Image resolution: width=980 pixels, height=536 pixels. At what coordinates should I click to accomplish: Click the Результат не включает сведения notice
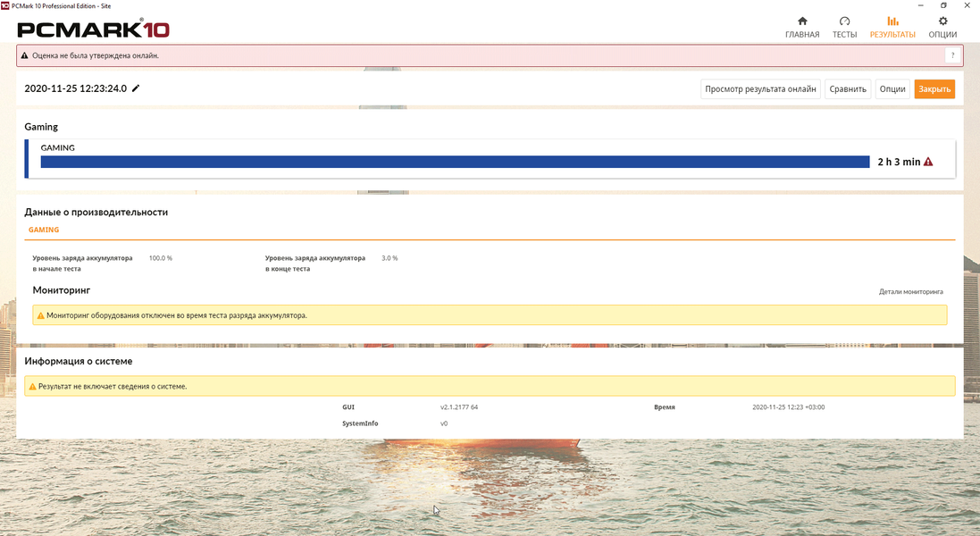[490, 386]
